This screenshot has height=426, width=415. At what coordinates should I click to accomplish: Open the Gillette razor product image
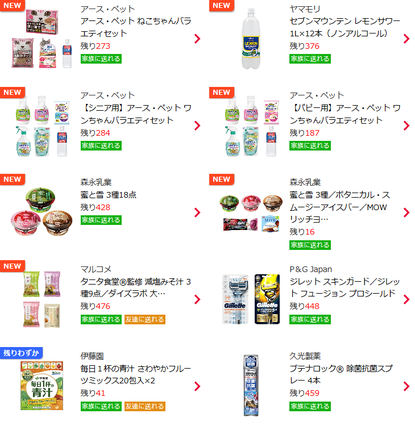[x=252, y=299]
